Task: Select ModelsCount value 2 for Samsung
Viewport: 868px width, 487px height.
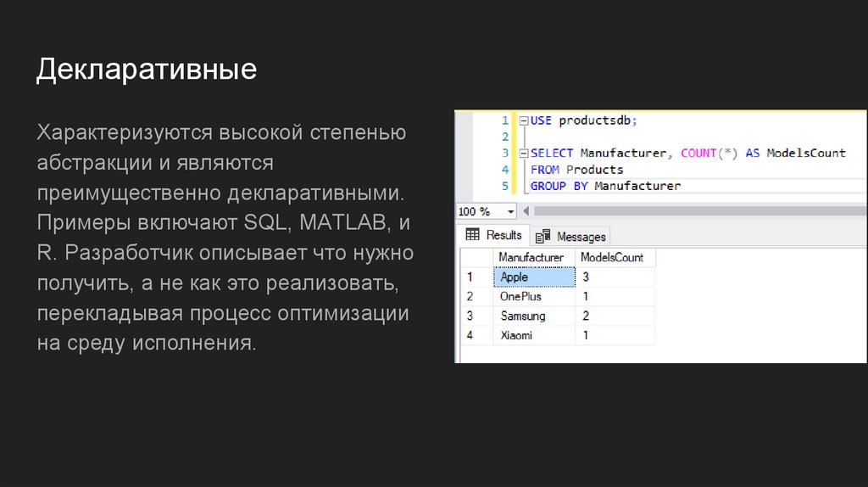Action: [x=615, y=316]
